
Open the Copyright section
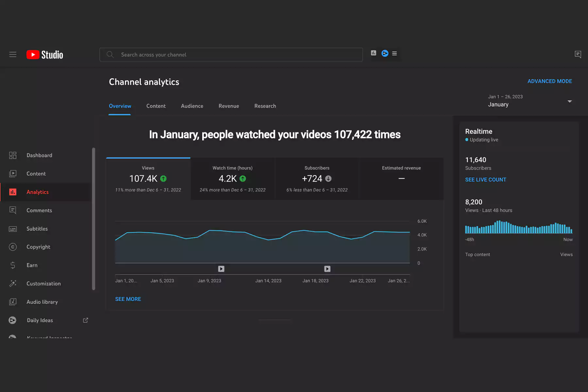38,247
